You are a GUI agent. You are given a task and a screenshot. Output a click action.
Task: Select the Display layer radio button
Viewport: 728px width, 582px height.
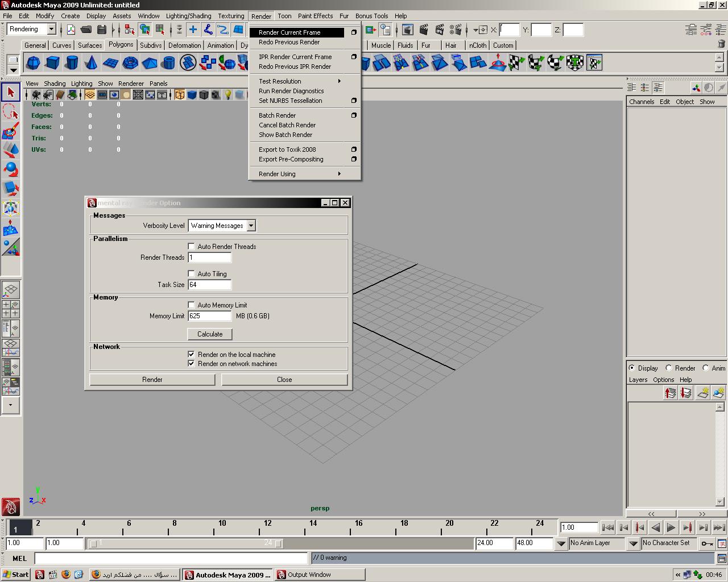632,368
